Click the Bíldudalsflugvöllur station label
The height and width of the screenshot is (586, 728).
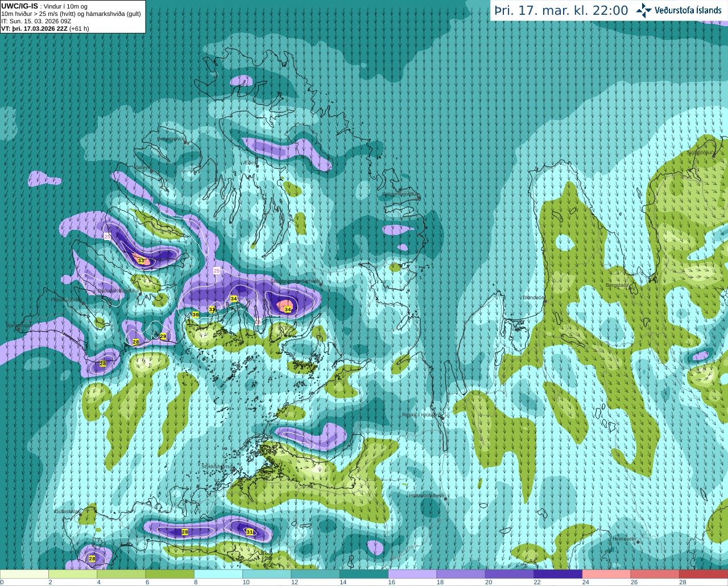(x=118, y=290)
